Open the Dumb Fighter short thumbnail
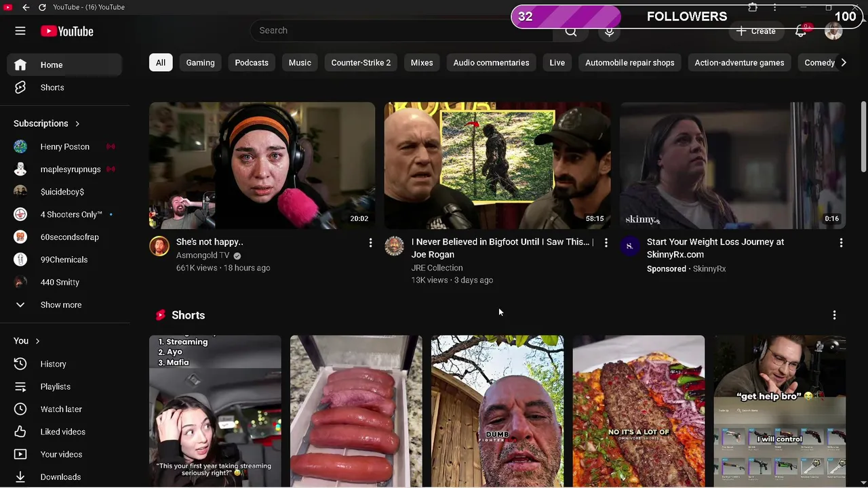The width and height of the screenshot is (868, 488). 497,411
